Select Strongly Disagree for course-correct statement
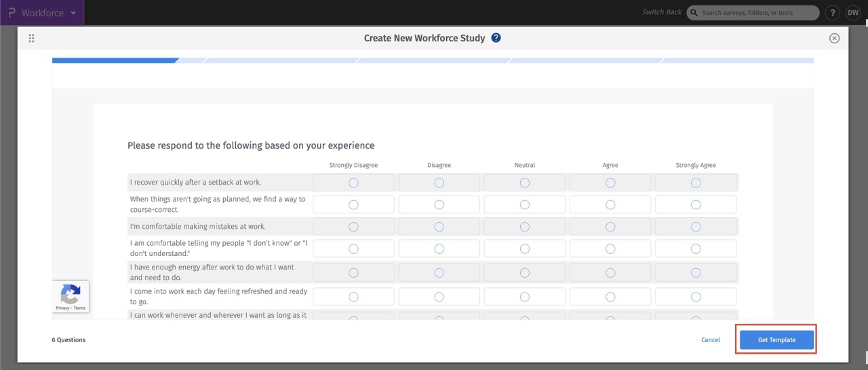Screen dimensions: 868x370 353,204
